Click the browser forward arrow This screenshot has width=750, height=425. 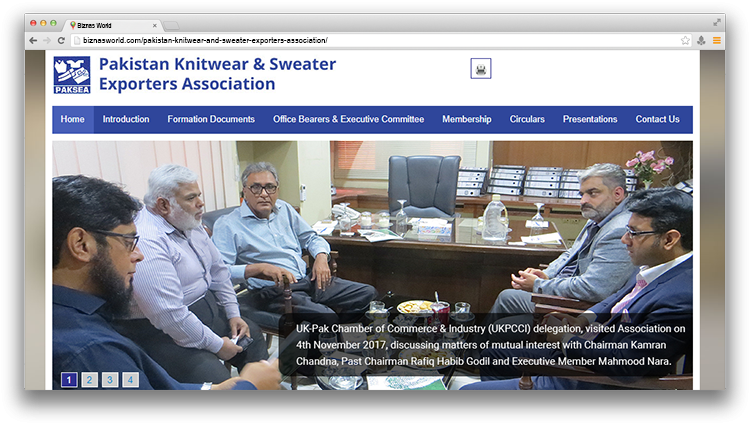47,40
